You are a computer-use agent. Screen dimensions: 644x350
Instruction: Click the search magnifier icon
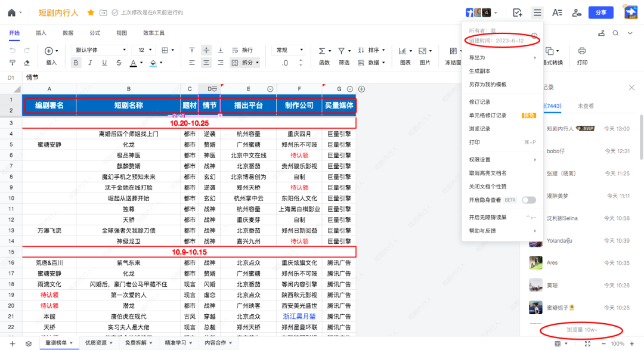tap(615, 33)
